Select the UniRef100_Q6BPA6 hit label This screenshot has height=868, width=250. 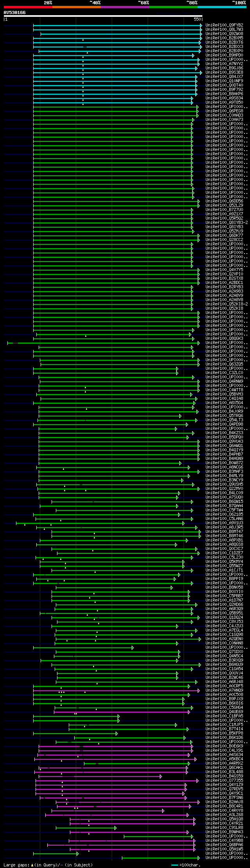(x=224, y=845)
